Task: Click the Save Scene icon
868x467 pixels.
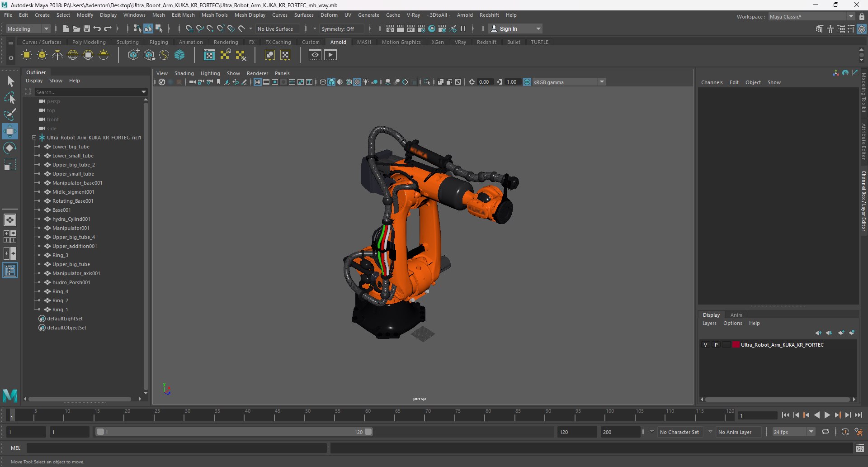Action: 87,29
